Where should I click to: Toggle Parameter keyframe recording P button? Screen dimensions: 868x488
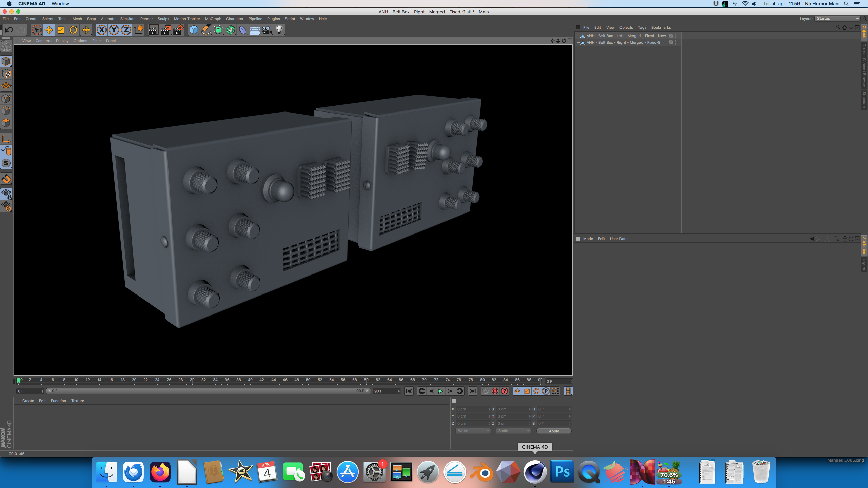(546, 391)
